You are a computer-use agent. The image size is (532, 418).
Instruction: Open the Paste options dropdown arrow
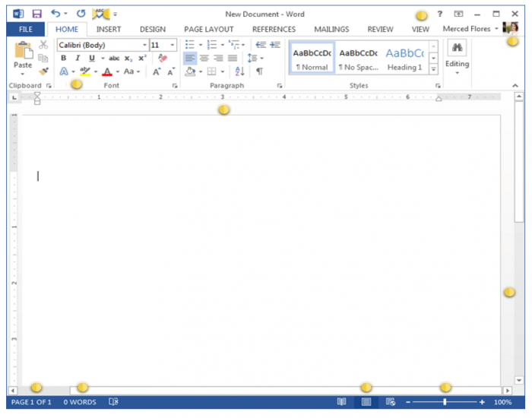coord(23,74)
